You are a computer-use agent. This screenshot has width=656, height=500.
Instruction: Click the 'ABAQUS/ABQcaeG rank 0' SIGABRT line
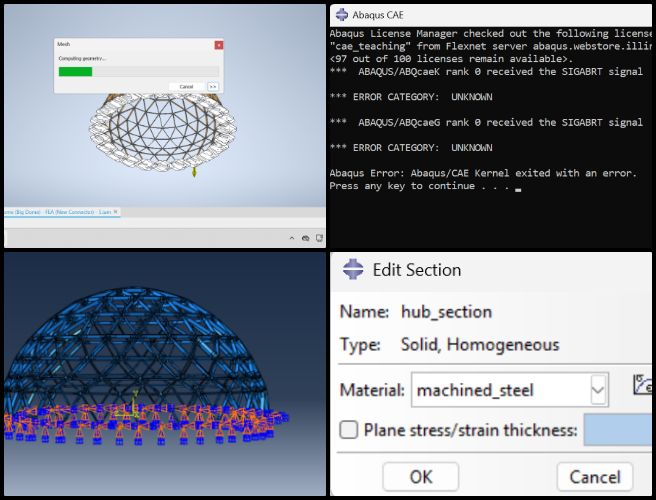(x=486, y=122)
